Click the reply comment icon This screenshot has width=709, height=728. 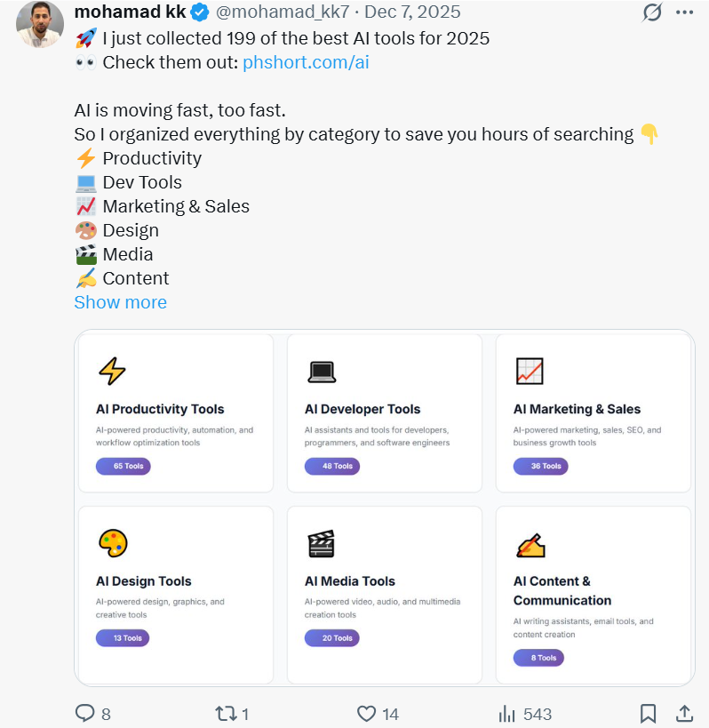coord(85,713)
